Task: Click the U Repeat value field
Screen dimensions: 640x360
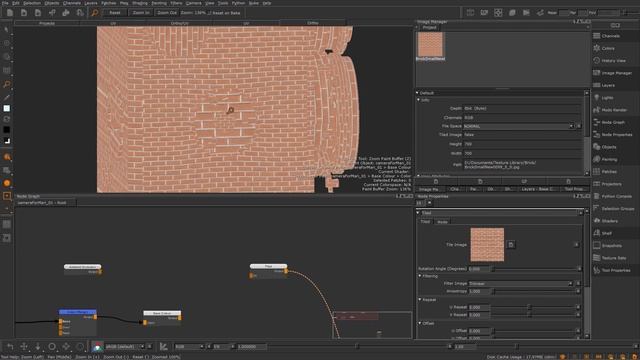Action: pos(479,307)
